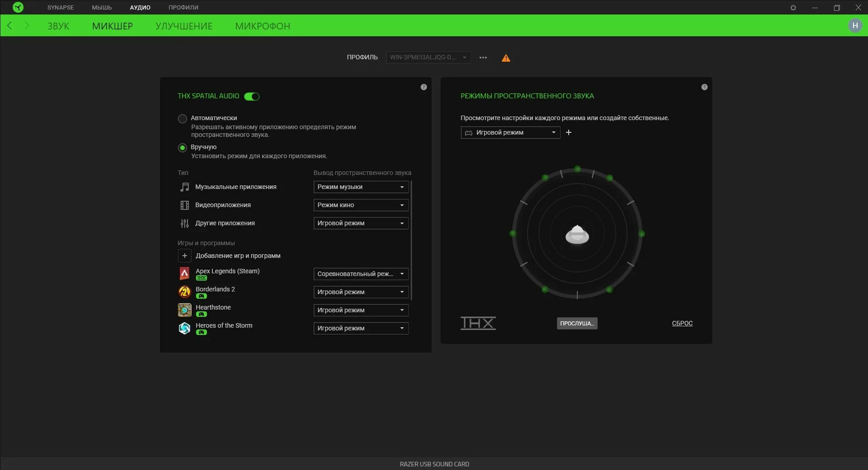The width and height of the screenshot is (868, 470).
Task: Switch to SYNAPSE top tab
Action: [61, 8]
